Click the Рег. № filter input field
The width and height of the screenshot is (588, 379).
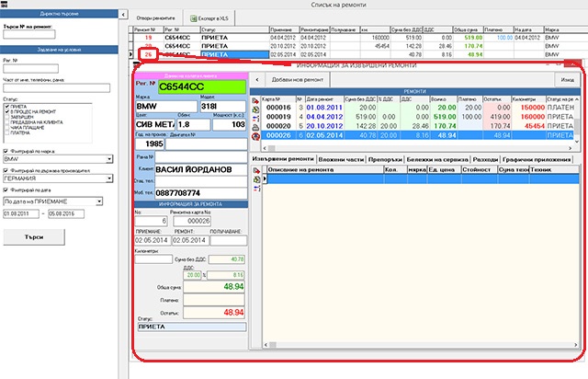30,69
